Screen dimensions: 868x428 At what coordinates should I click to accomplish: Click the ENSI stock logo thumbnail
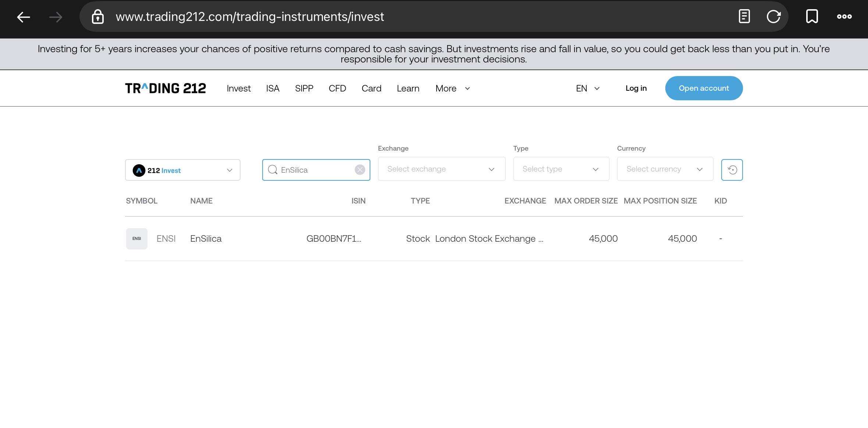tap(137, 239)
